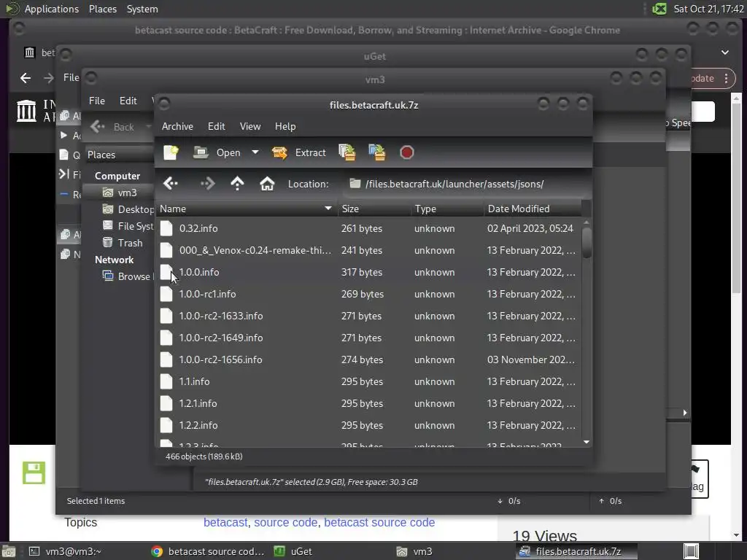This screenshot has width=747, height=560.
Task: Click show desktop icon in bottom panel
Action: point(8,551)
